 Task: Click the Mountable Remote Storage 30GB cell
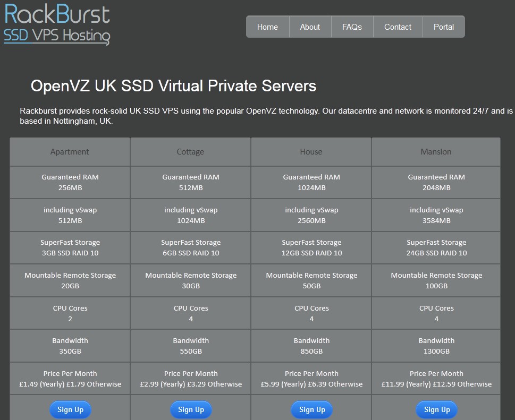[x=190, y=280]
